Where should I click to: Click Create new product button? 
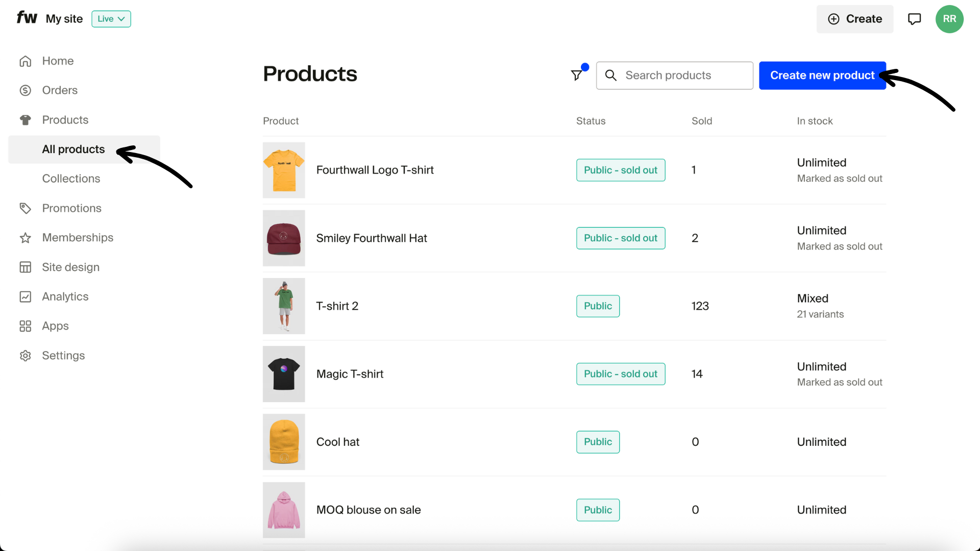822,76
